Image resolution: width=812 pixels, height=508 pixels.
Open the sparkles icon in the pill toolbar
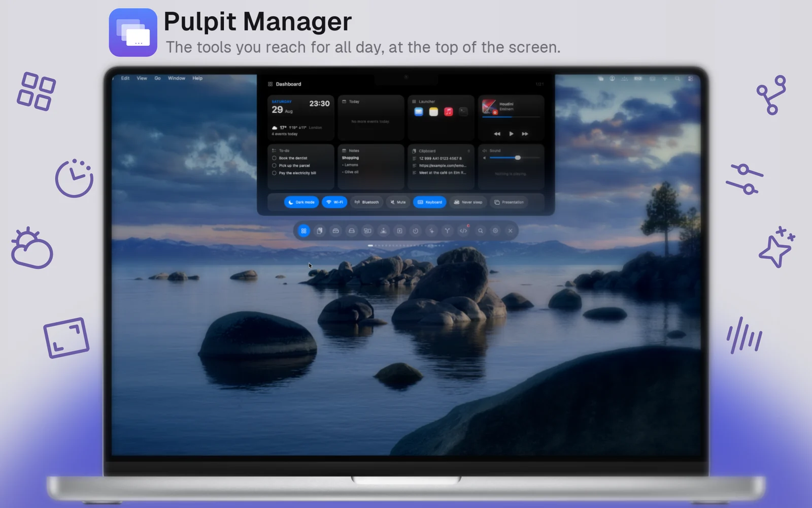click(431, 231)
